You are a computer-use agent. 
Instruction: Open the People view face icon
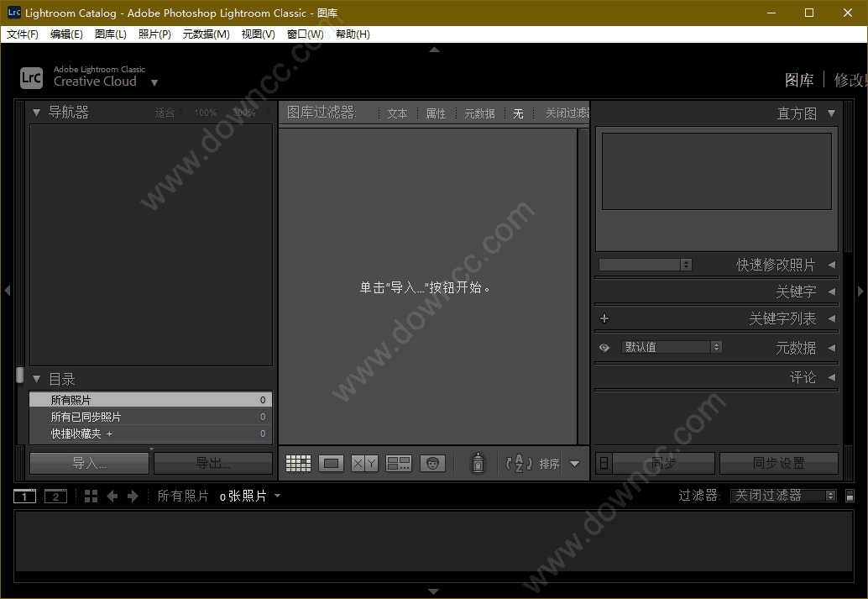click(432, 463)
